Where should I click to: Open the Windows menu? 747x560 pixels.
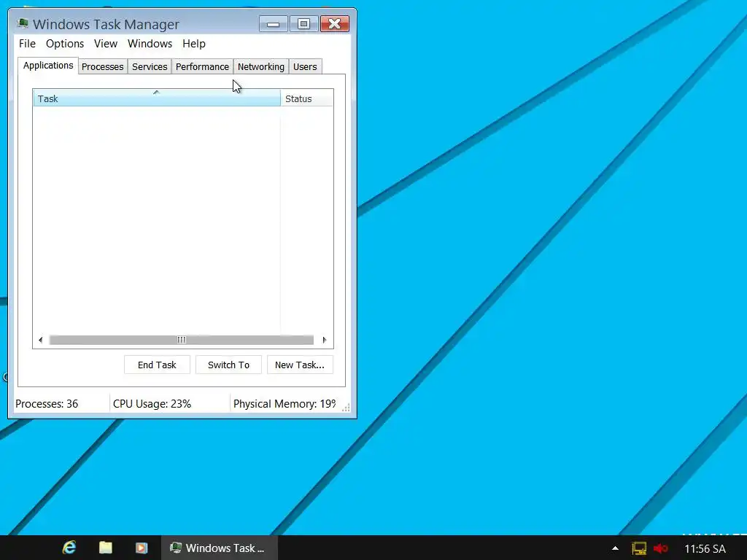150,43
